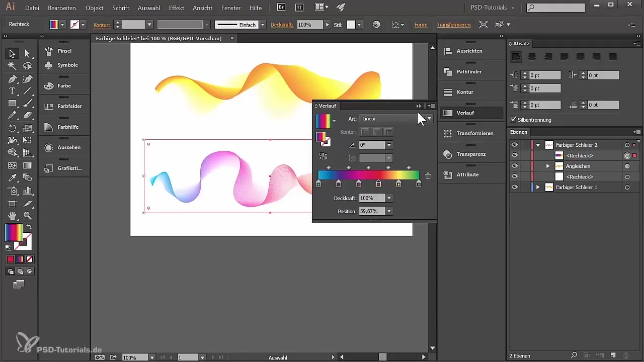This screenshot has width=644, height=362.
Task: Open the Fenster menu
Action: tap(231, 8)
